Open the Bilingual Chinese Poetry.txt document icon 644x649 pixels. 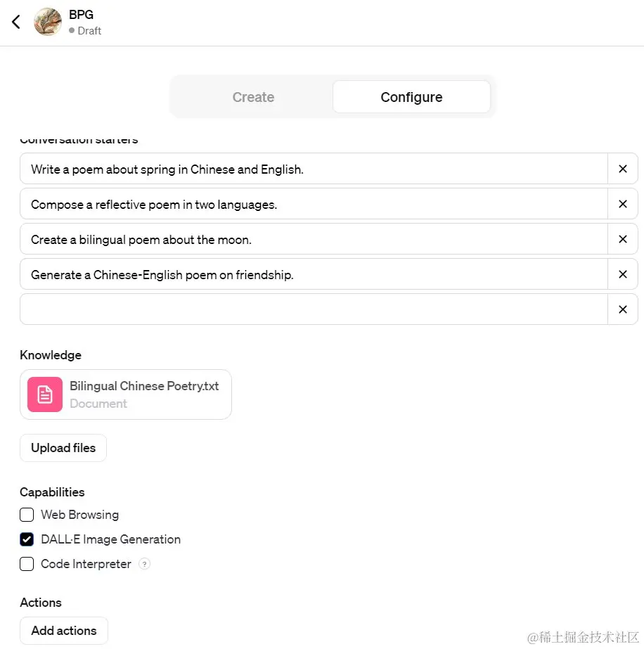[44, 394]
